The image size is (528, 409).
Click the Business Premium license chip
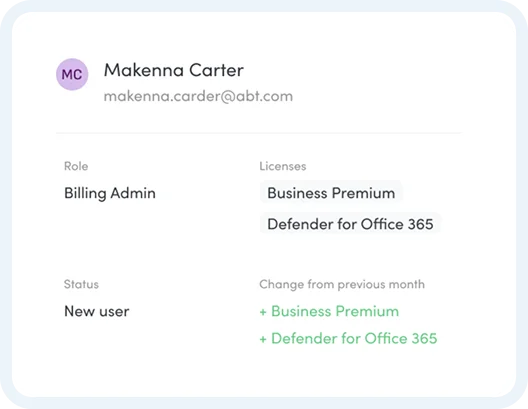click(x=331, y=193)
